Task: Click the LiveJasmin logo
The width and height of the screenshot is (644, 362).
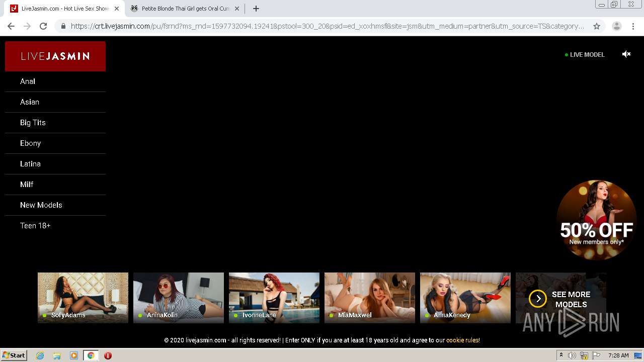Action: pyautogui.click(x=55, y=56)
